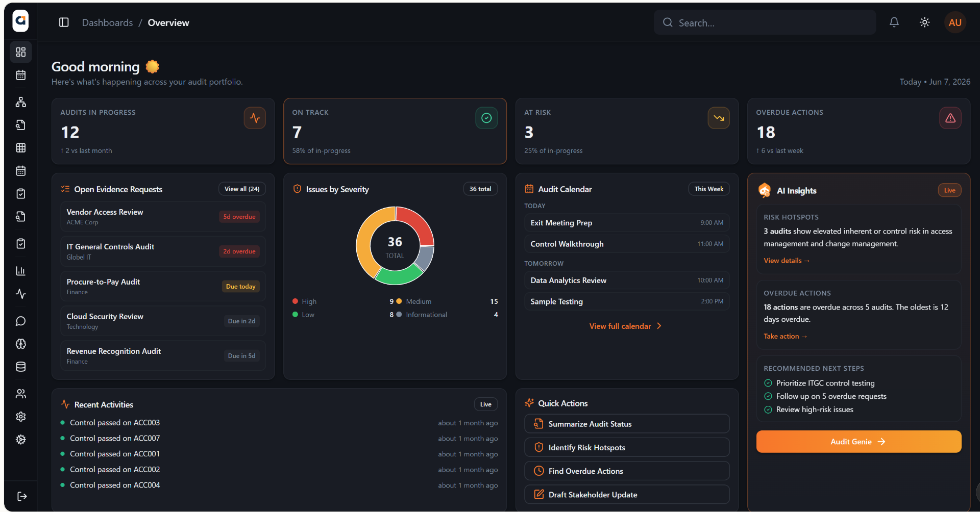
Task: Open the AI brain icon in the sidebar
Action: pyautogui.click(x=21, y=344)
